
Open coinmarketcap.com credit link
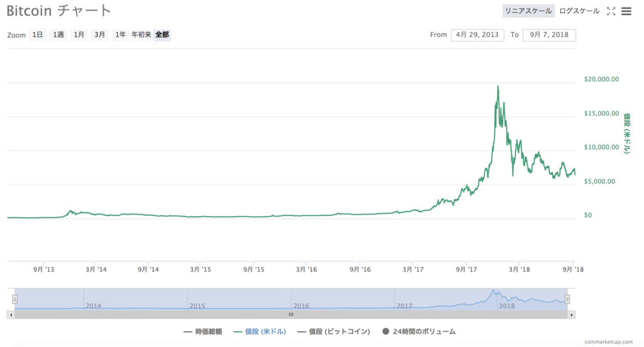609,342
